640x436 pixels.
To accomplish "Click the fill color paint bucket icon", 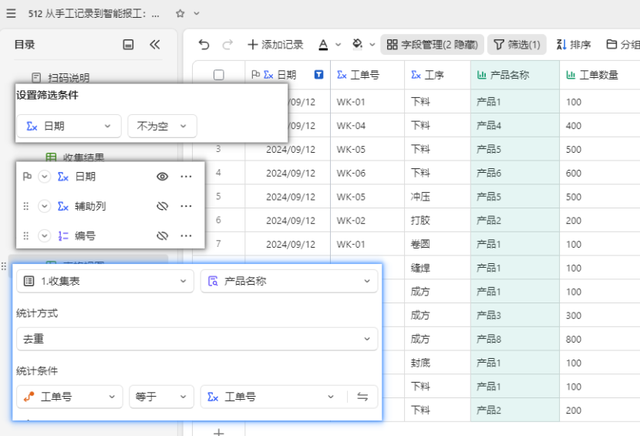I will pos(358,44).
